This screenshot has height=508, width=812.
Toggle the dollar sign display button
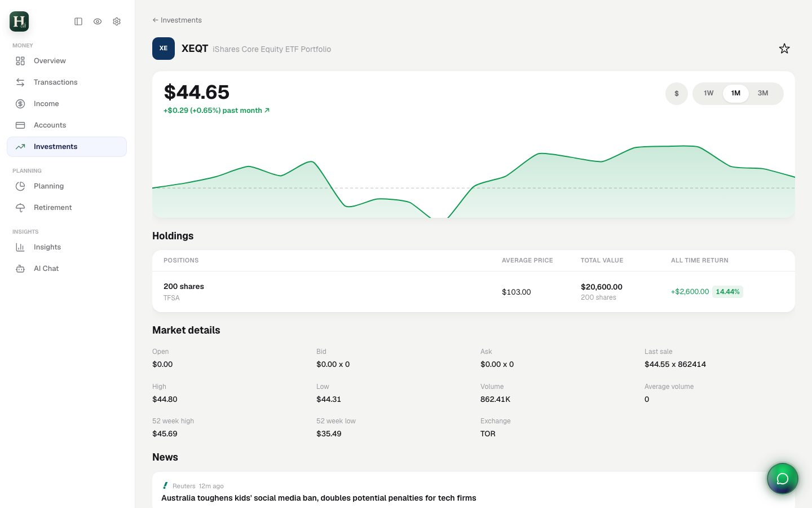677,94
